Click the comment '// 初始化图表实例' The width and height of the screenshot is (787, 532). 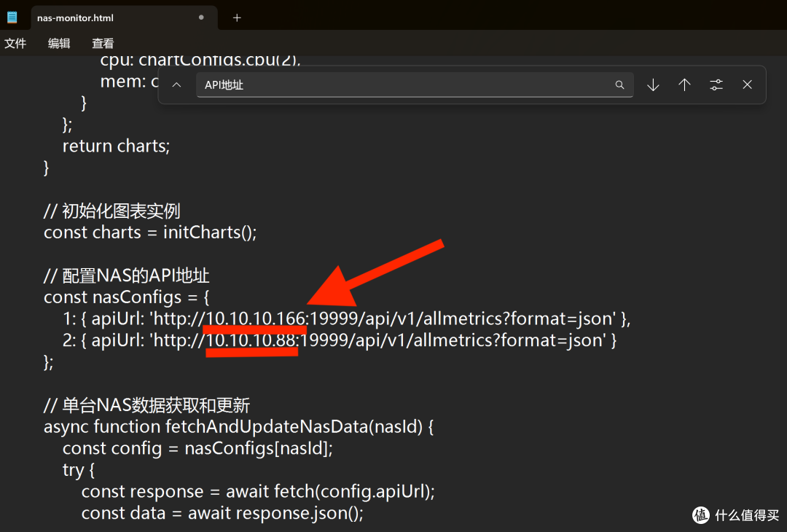(x=112, y=211)
